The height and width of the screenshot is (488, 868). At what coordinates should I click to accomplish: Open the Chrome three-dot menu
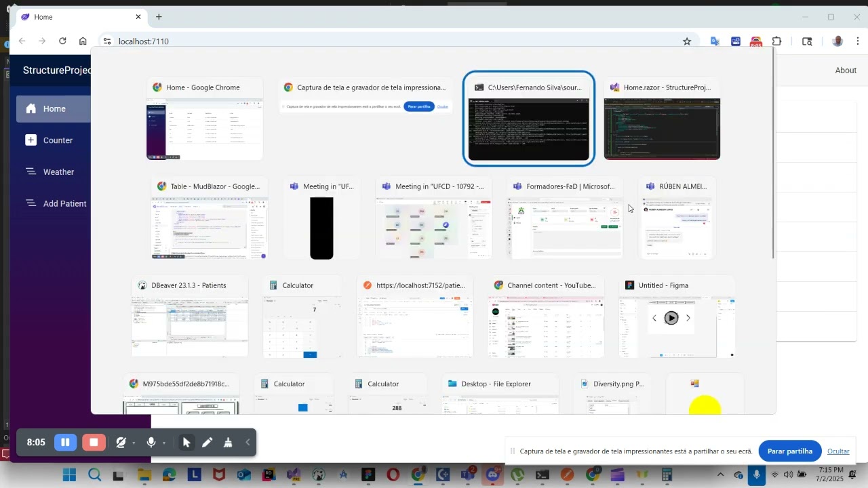pyautogui.click(x=858, y=41)
